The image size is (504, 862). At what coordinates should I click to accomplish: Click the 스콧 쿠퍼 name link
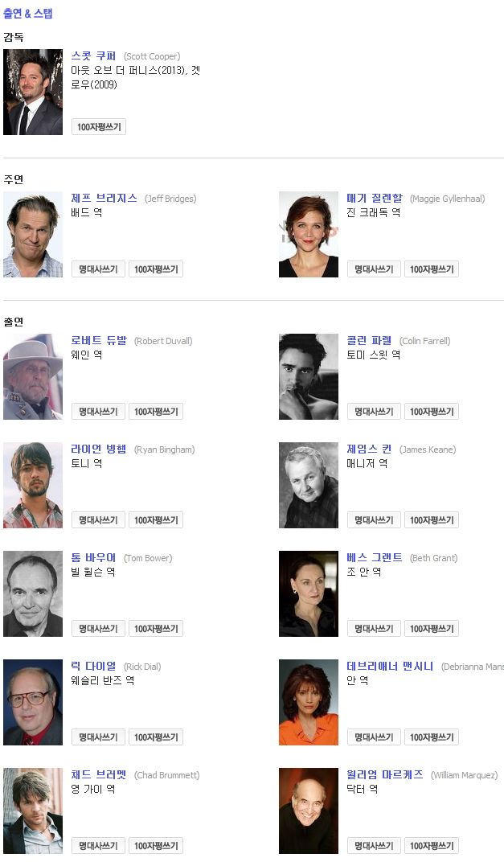click(93, 56)
